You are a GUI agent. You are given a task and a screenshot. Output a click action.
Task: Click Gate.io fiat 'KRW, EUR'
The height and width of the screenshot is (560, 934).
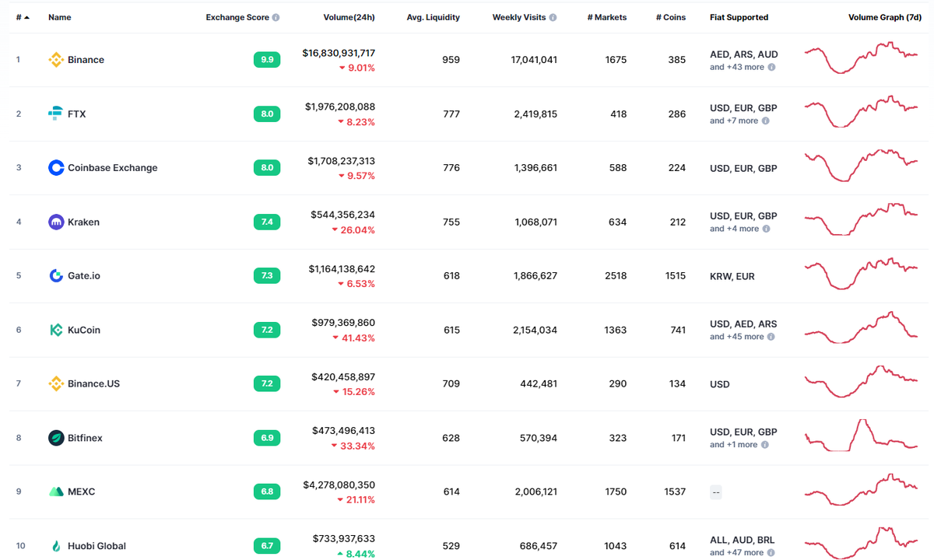tap(732, 276)
